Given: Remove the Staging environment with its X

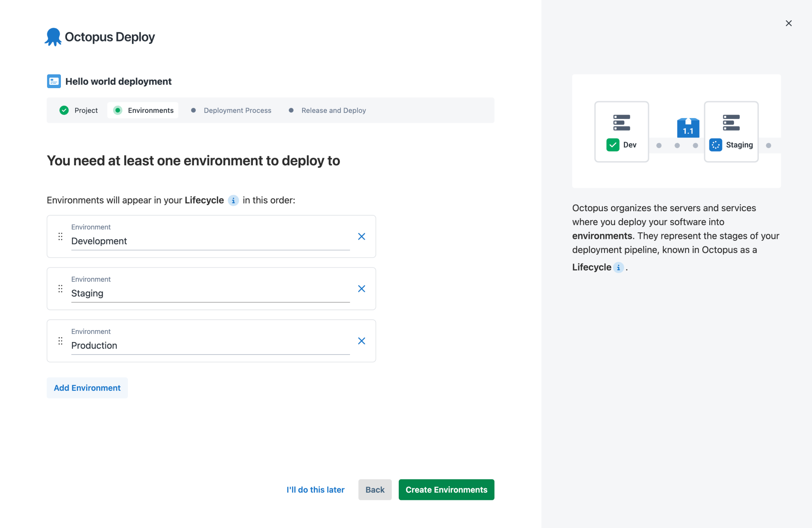Looking at the screenshot, I should pyautogui.click(x=361, y=289).
